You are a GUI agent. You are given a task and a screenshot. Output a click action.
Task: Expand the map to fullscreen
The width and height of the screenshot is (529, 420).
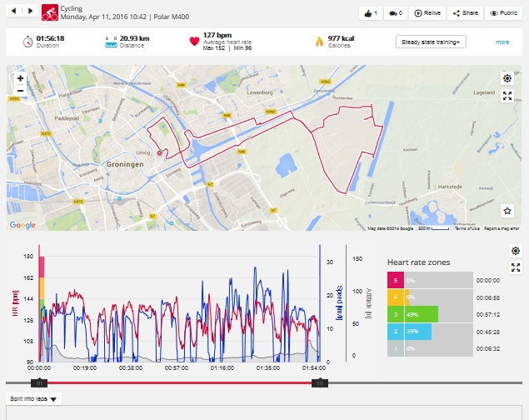pyautogui.click(x=507, y=96)
